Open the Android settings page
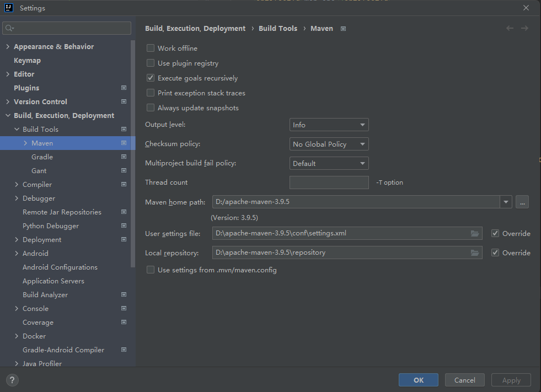This screenshot has width=541, height=392. click(x=35, y=254)
